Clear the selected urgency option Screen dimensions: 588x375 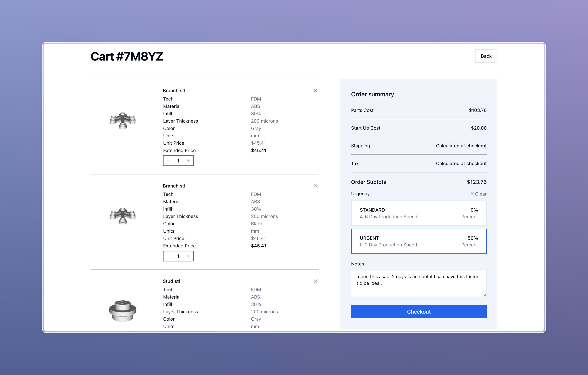pyautogui.click(x=478, y=194)
